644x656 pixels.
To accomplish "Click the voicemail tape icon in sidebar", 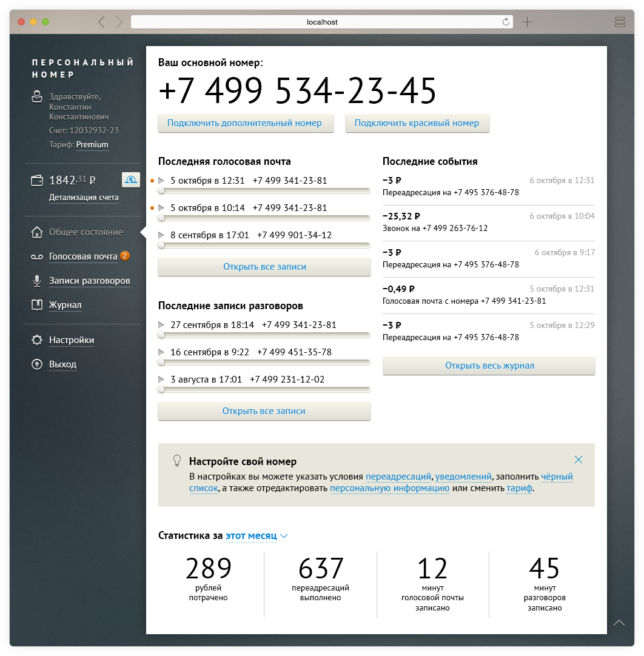I will click(x=37, y=257).
